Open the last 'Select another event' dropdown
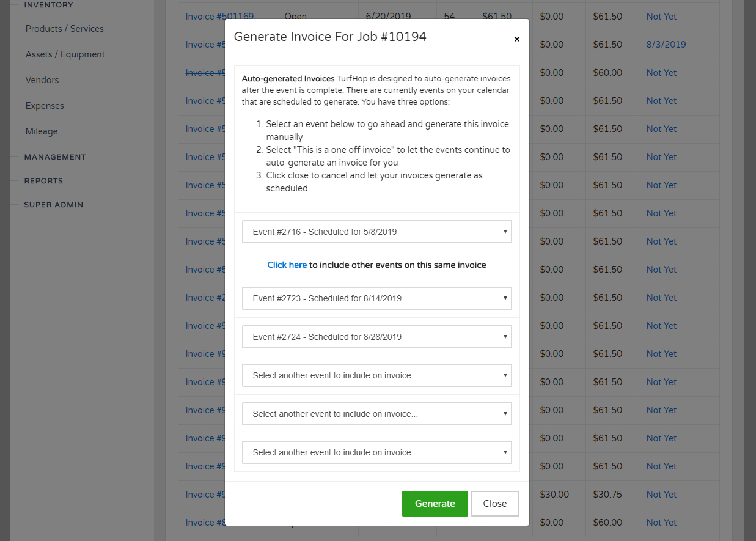This screenshot has height=541, width=756. pos(376,452)
